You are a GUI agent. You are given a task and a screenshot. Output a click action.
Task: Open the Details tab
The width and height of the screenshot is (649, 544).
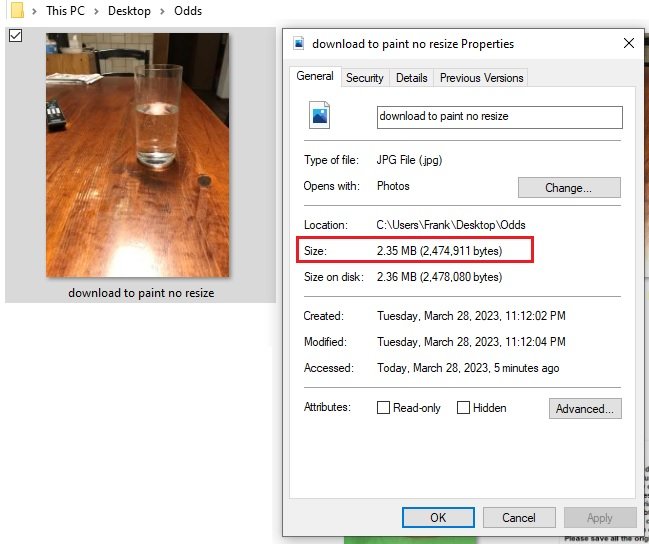(x=411, y=78)
